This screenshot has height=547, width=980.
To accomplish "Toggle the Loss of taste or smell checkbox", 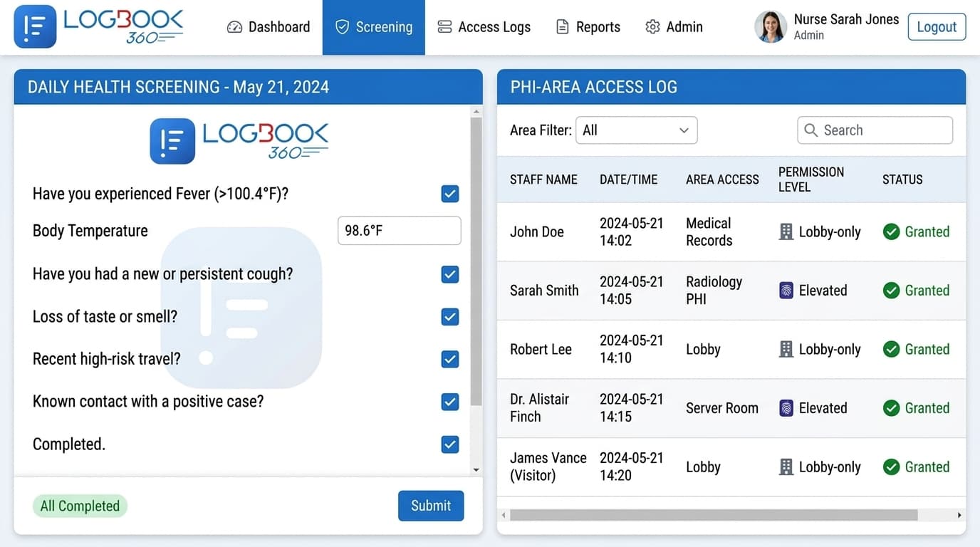I will [450, 317].
